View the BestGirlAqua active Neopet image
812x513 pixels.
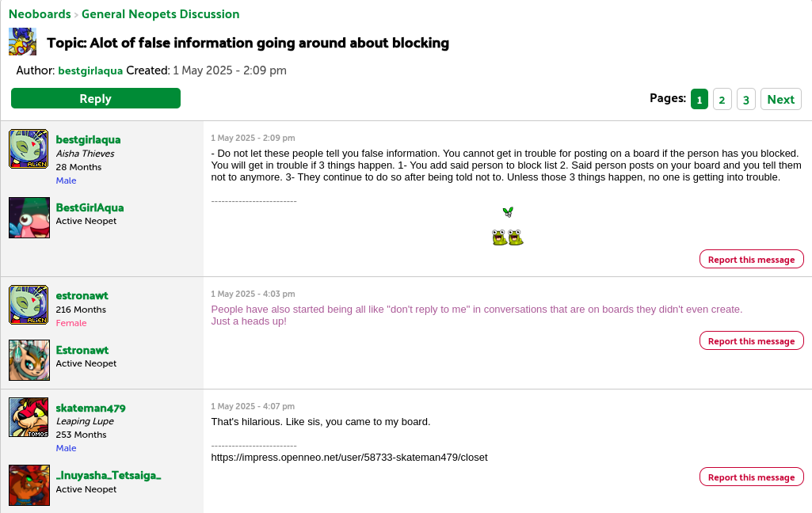(29, 218)
